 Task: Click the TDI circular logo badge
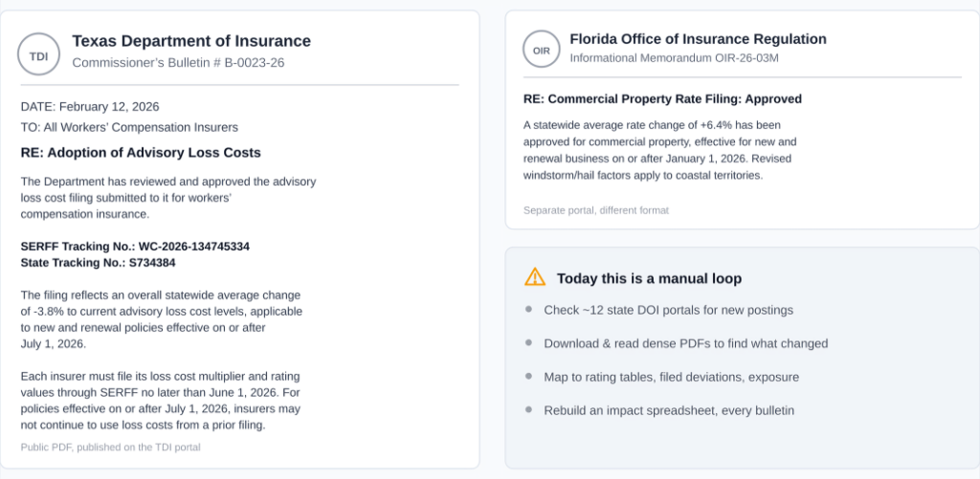coord(38,54)
